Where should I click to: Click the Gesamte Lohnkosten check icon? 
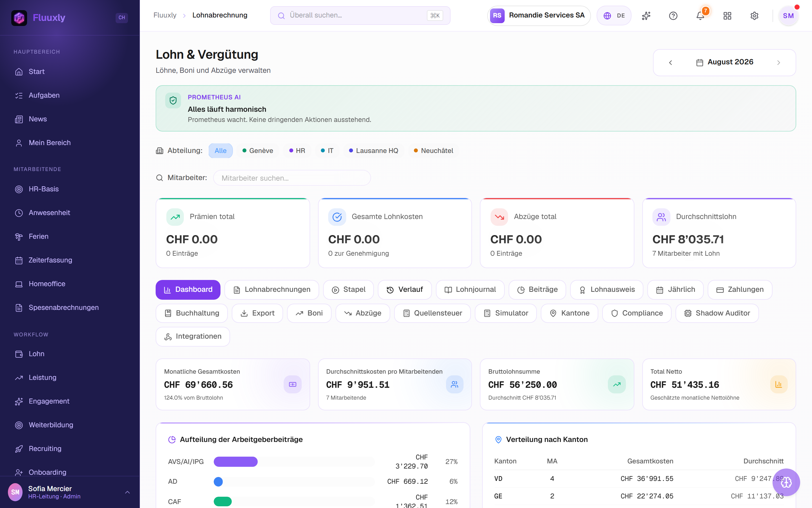[337, 217]
